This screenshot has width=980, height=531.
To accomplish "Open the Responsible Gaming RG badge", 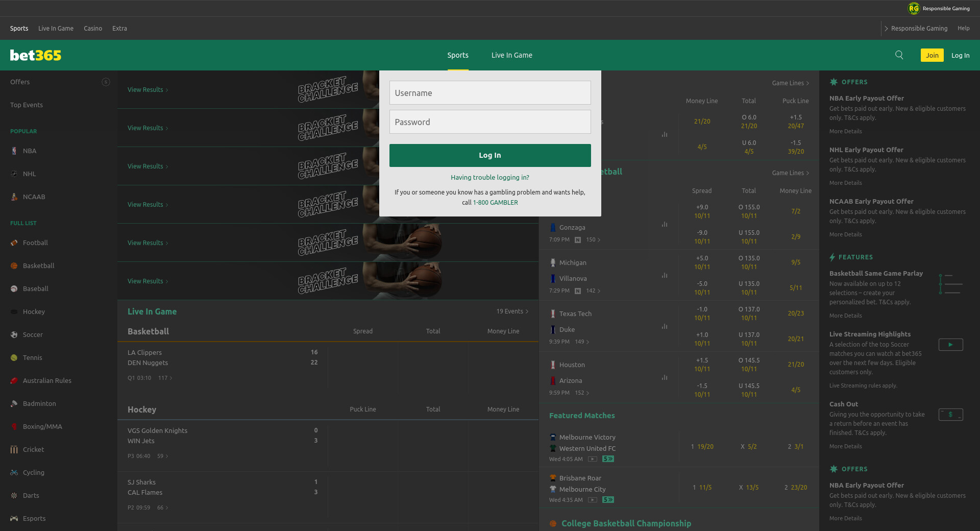I will [913, 8].
